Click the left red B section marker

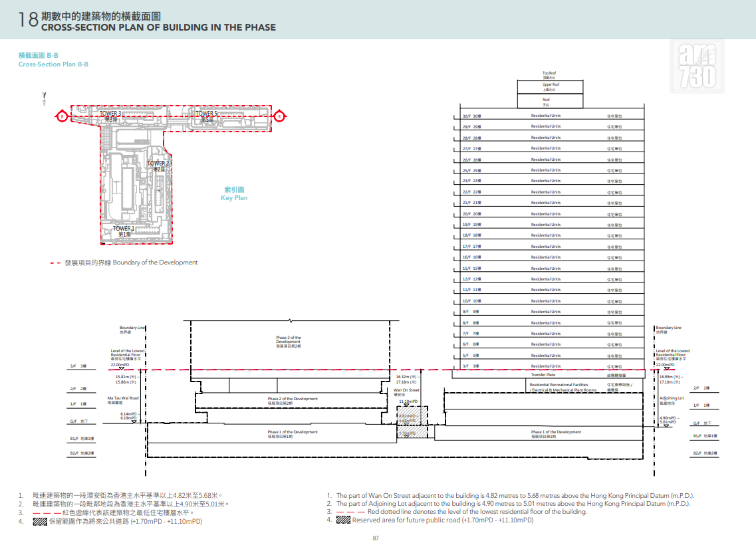point(62,116)
